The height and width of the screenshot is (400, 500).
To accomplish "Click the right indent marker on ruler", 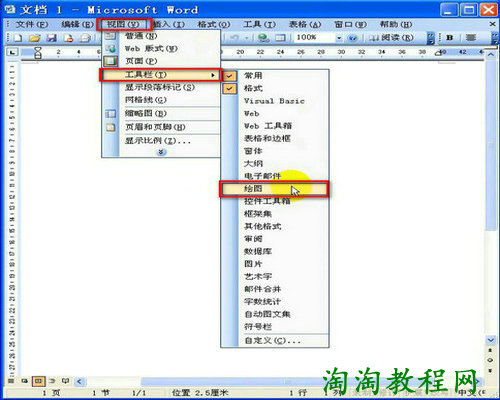I will click(x=438, y=53).
